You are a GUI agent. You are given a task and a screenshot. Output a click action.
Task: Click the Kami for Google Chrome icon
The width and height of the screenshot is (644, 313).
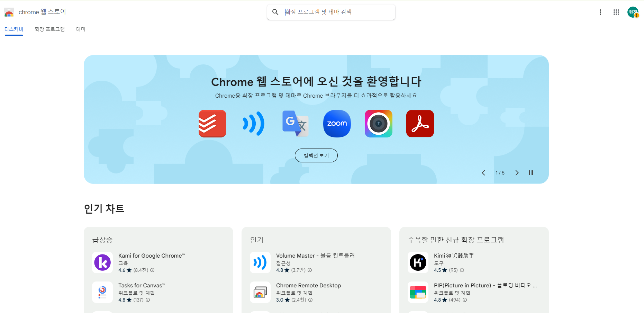pos(102,262)
